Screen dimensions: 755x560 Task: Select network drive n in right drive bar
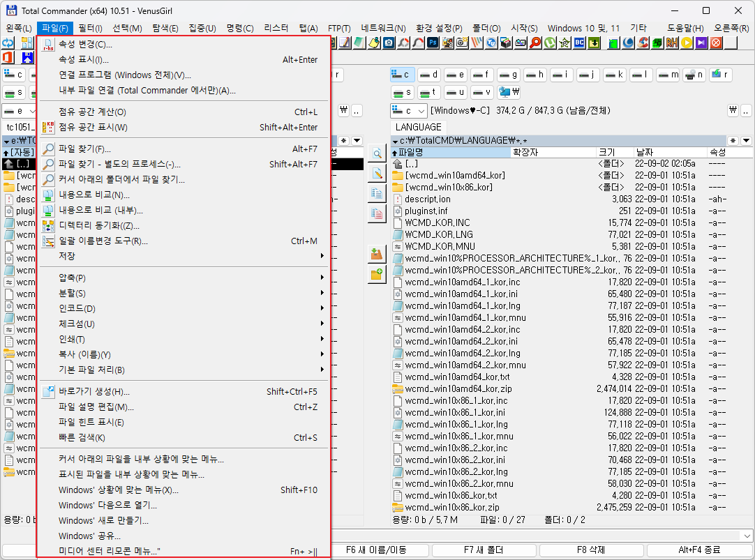[694, 75]
